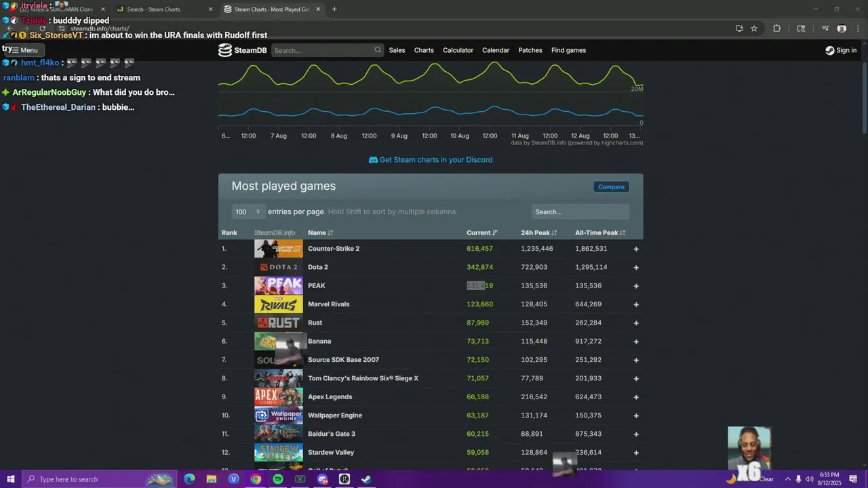Sort table by All-Time Peak column

600,232
